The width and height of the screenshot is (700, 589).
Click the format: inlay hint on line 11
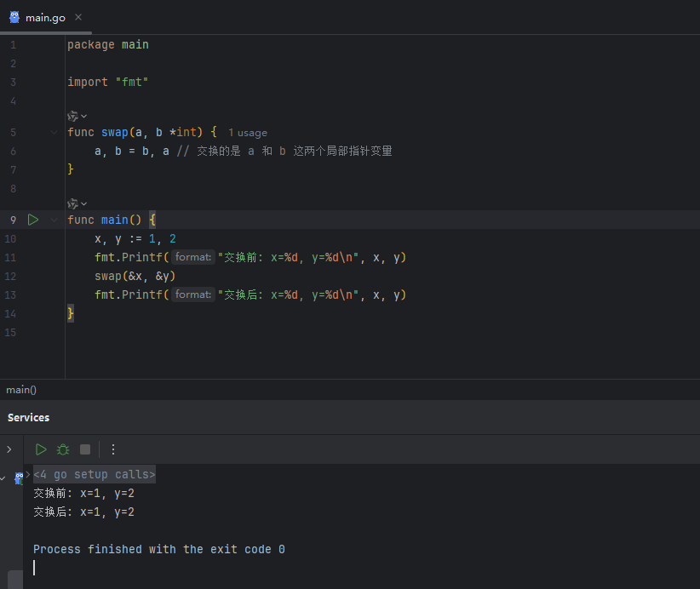(x=193, y=257)
